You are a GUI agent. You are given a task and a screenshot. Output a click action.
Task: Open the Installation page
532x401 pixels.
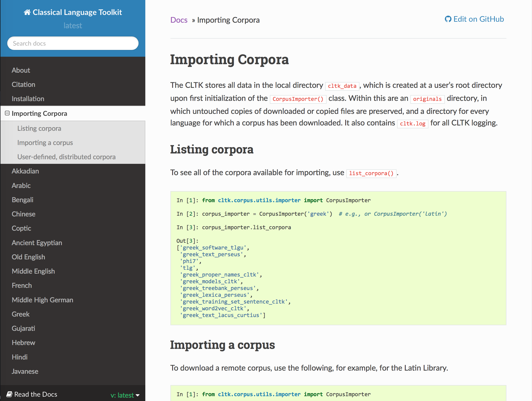click(x=28, y=99)
